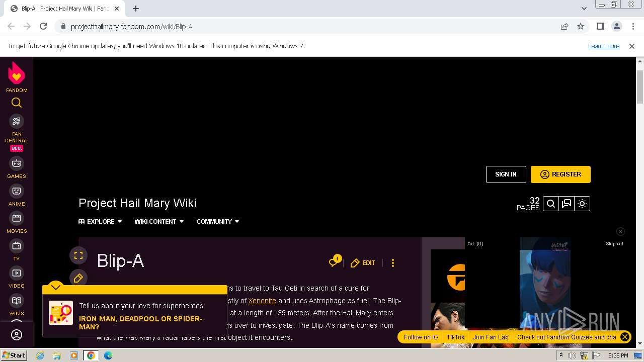Click the Learn more update link
This screenshot has height=362, width=644.
(604, 46)
